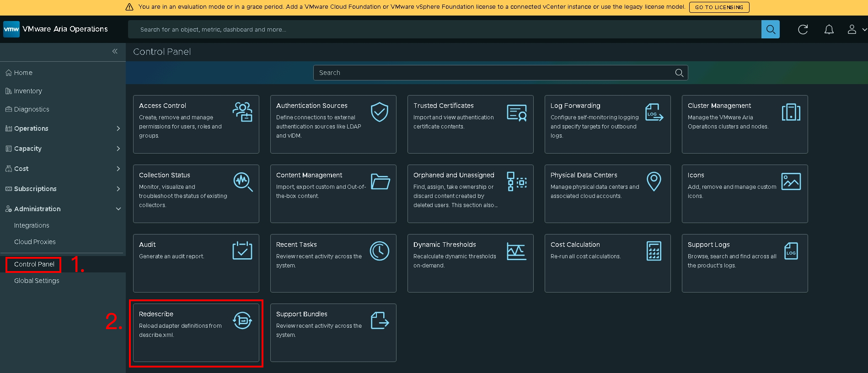Open the Support Bundles card title

302,314
